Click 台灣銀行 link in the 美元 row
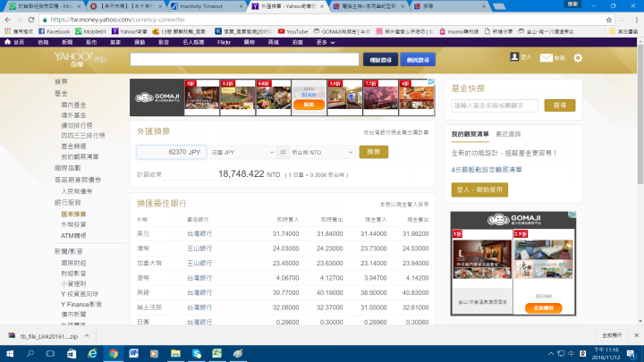The image size is (644, 362). 199,233
